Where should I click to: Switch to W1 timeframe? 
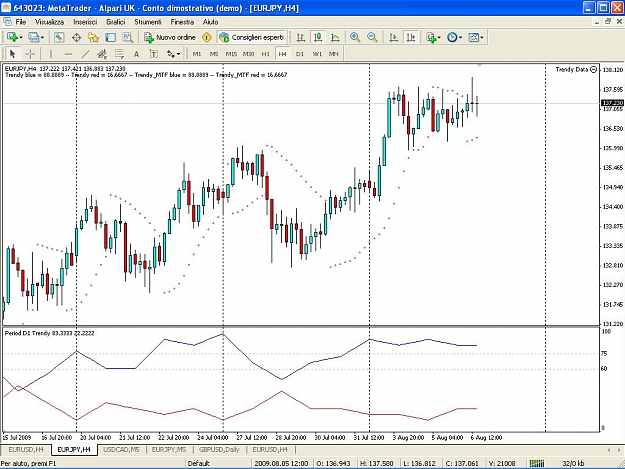point(317,54)
